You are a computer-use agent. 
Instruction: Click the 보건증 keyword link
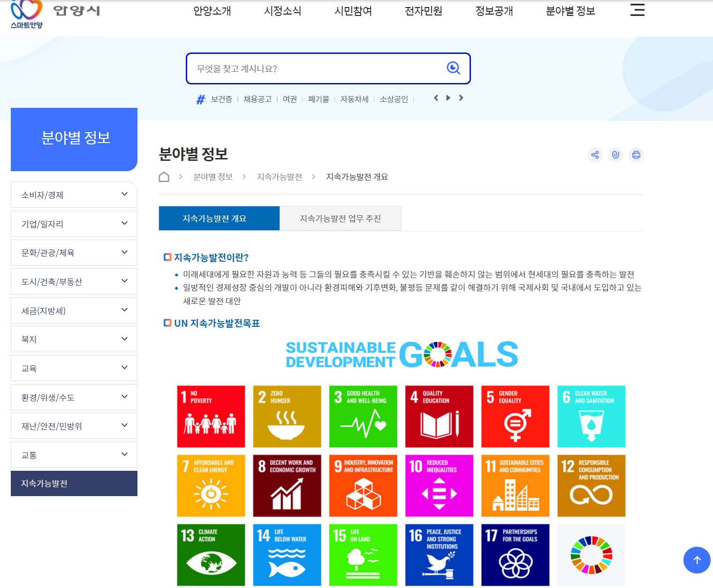pyautogui.click(x=221, y=99)
